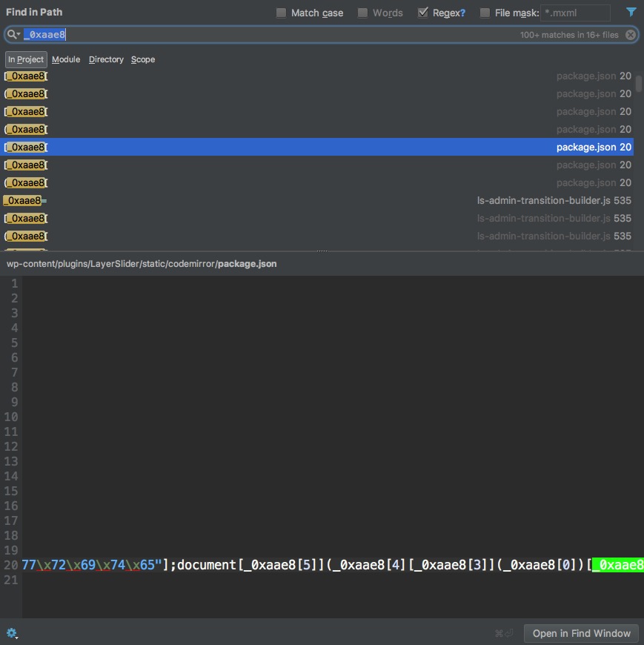Click the File mask *.mxml field
The height and width of the screenshot is (645, 644).
(x=575, y=13)
